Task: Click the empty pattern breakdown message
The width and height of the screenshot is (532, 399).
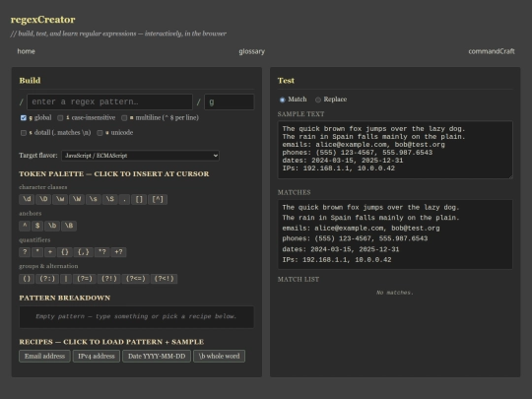Action: tap(136, 316)
